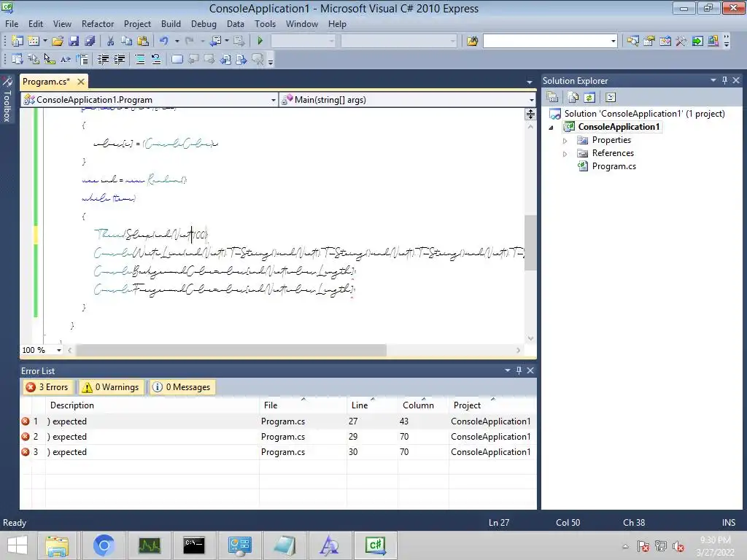This screenshot has height=560, width=747.
Task: Pin the Solution Explorer panel
Action: tap(724, 80)
